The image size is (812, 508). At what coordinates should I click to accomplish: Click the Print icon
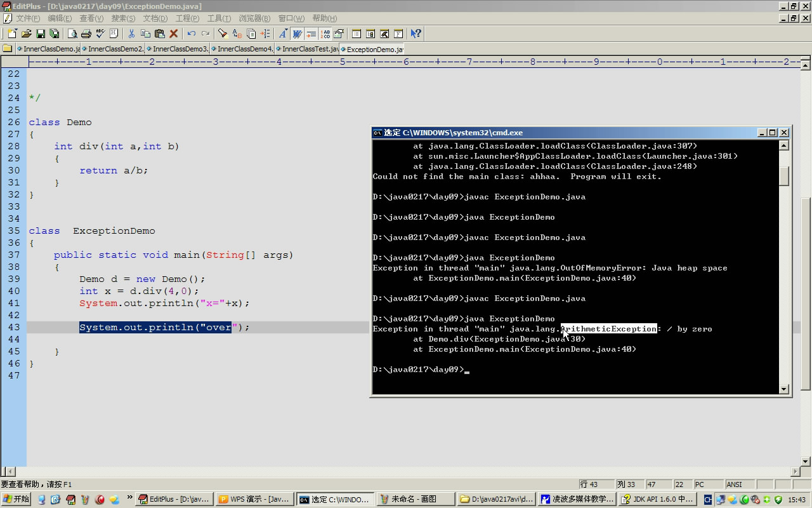pyautogui.click(x=86, y=34)
